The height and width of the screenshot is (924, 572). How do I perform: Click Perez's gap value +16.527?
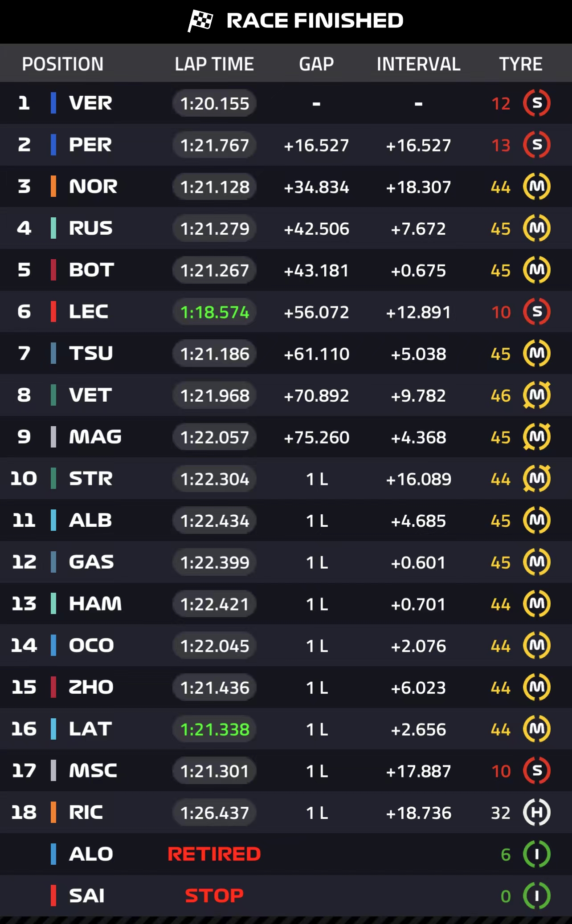(x=316, y=145)
